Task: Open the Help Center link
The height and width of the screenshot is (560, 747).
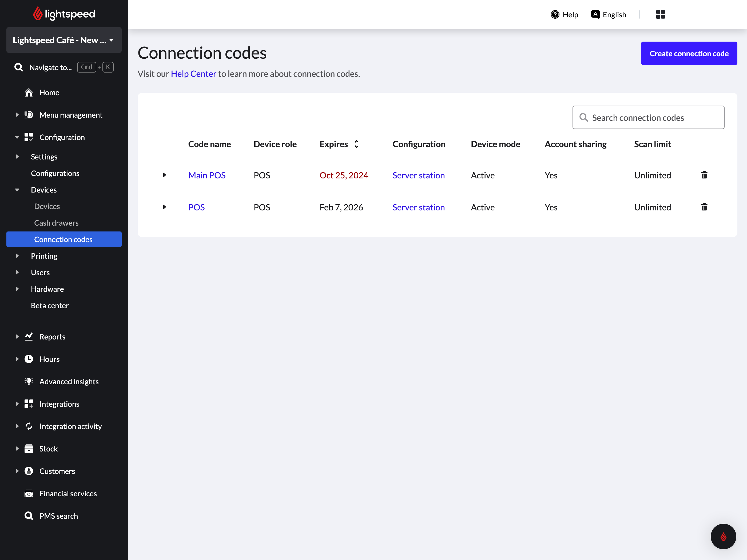Action: (x=193, y=74)
